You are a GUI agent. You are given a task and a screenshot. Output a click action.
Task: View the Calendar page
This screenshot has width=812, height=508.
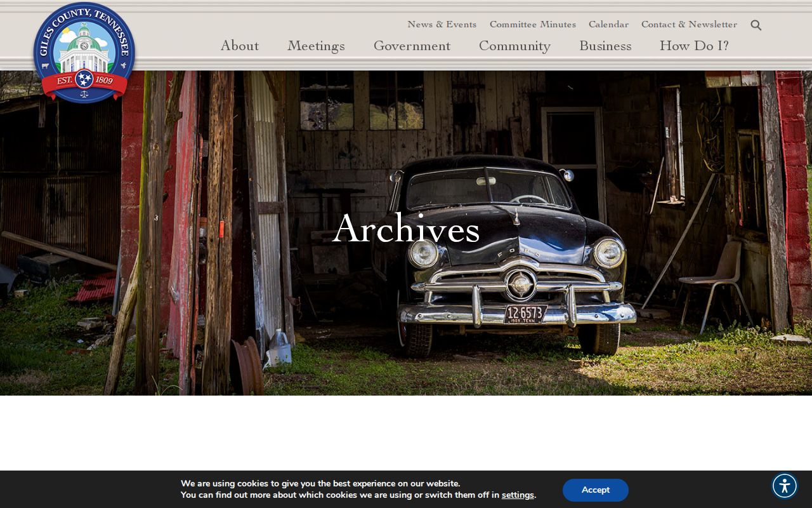click(608, 24)
